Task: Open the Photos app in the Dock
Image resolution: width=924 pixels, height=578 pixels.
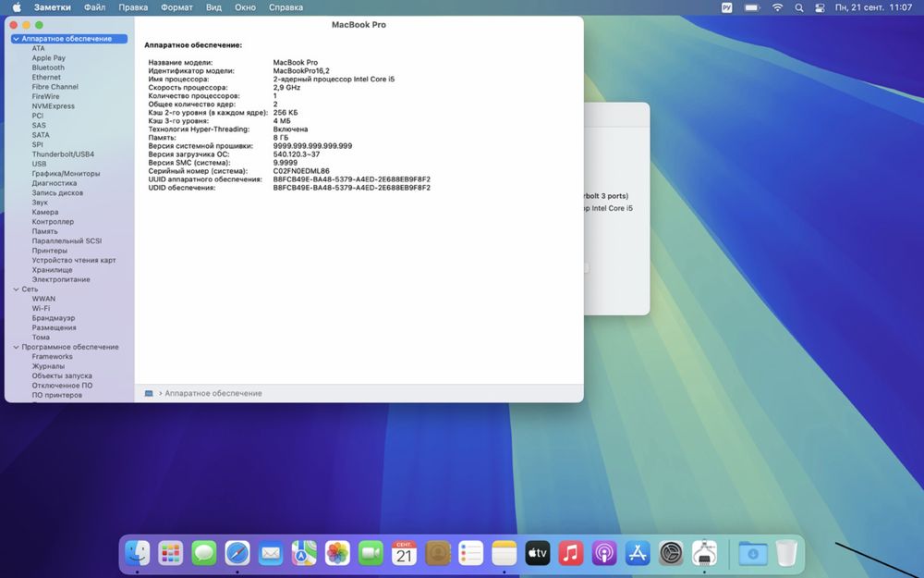Action: tap(337, 553)
